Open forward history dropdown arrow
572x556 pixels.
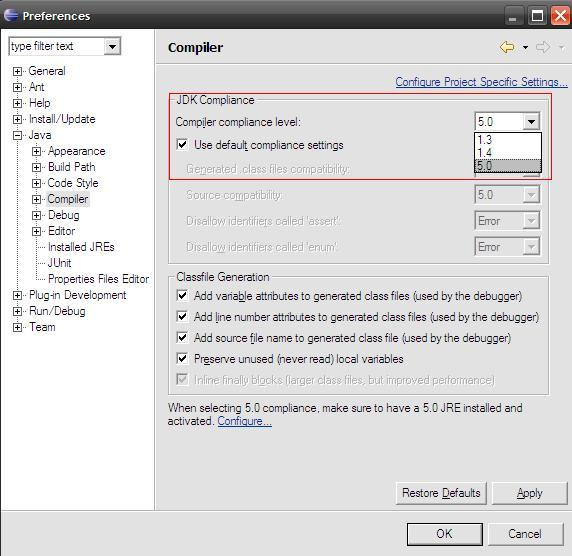(561, 47)
